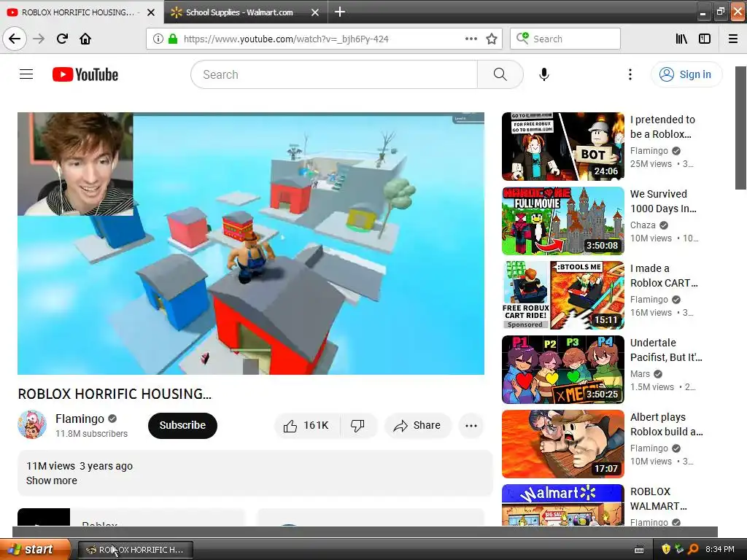The height and width of the screenshot is (560, 747).
Task: Focus the URL address bar
Action: point(324,39)
